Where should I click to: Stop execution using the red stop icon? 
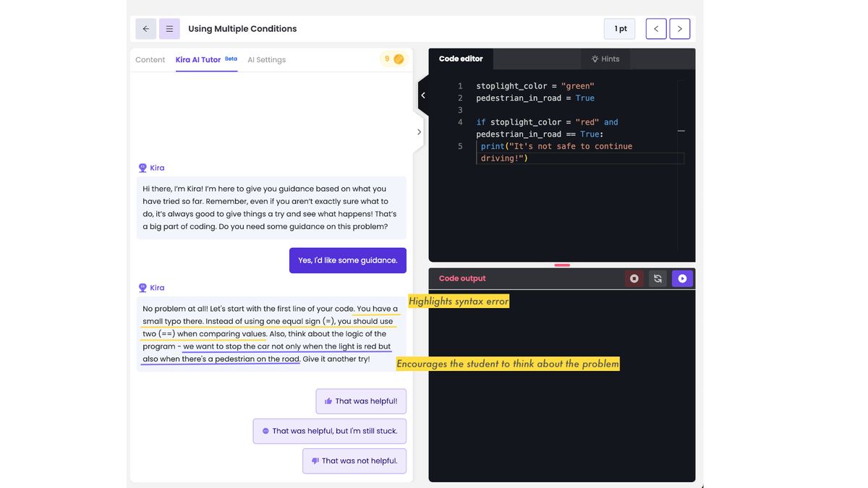click(634, 278)
